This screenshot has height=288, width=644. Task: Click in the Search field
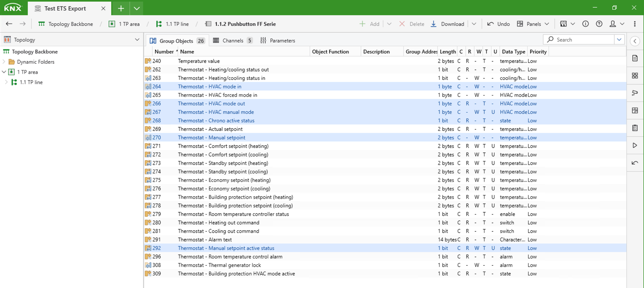click(579, 40)
